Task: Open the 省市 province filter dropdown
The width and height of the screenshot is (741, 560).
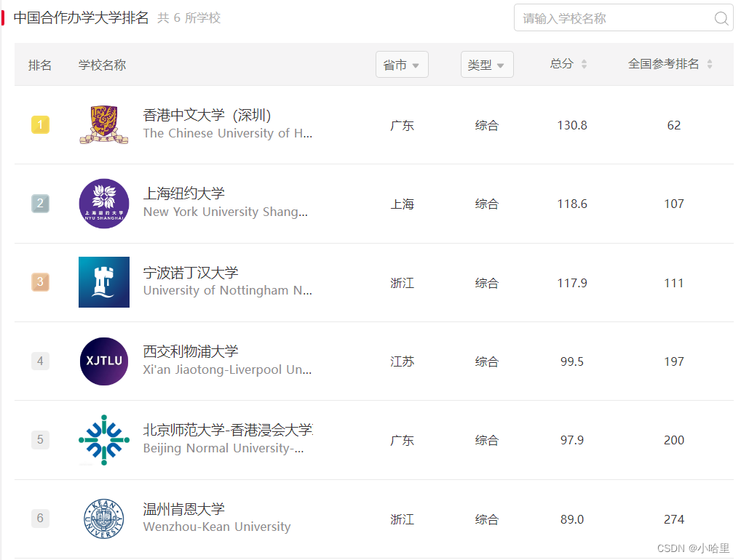Action: [x=402, y=64]
